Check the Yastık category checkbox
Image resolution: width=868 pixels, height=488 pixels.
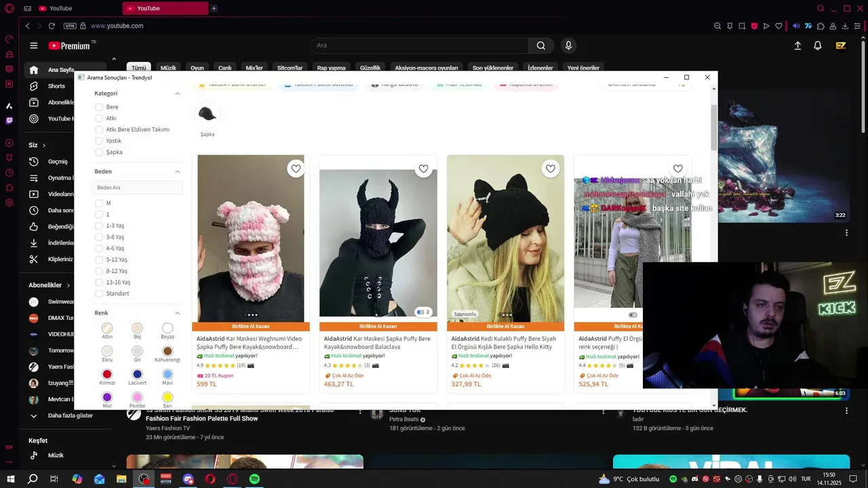(x=99, y=141)
